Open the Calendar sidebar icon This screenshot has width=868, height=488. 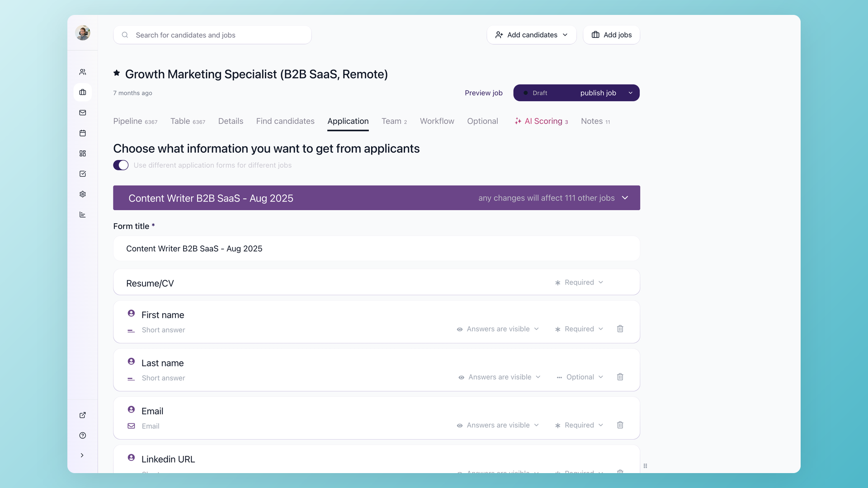click(83, 133)
